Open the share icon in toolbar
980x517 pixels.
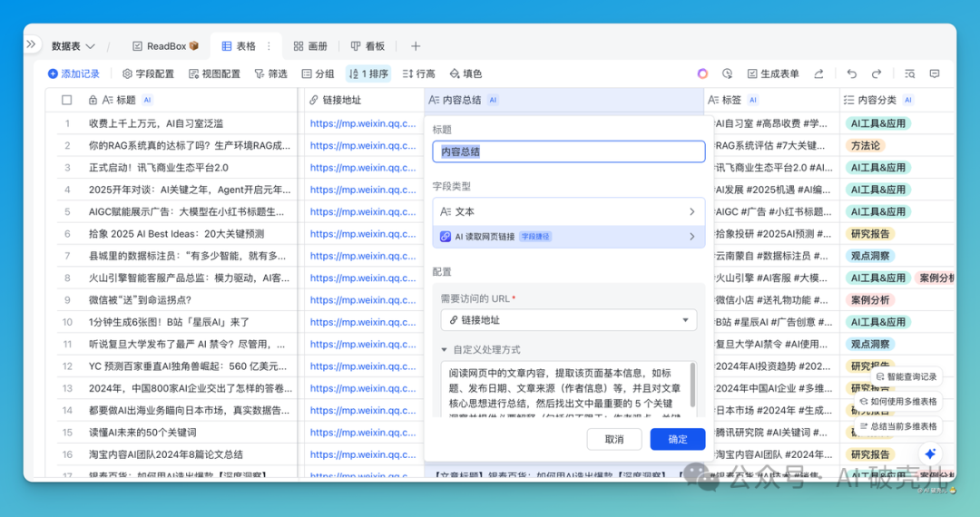pyautogui.click(x=818, y=73)
